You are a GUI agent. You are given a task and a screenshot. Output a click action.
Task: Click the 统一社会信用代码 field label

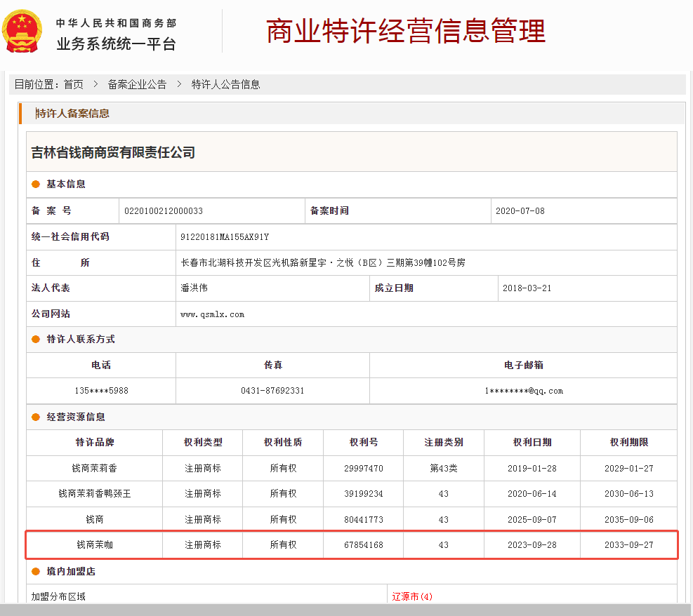[x=70, y=236]
